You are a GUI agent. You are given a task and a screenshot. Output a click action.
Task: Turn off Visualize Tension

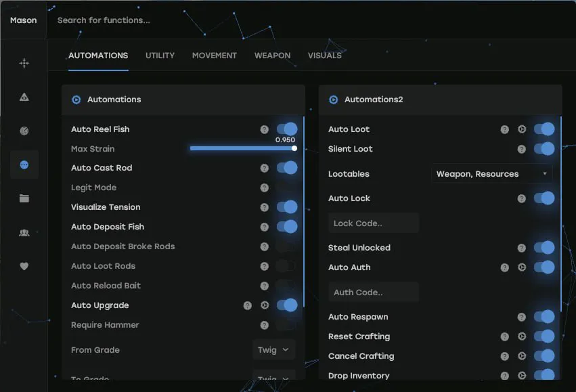[287, 207]
